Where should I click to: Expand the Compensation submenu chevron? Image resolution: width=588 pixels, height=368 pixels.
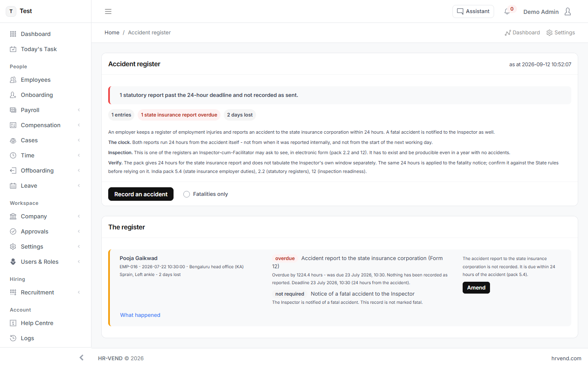(79, 125)
